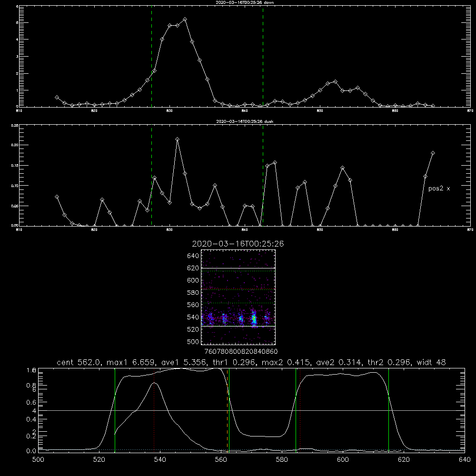Click red dotted line at profile peak near 538
The width and height of the screenshot is (476, 476).
click(x=154, y=410)
